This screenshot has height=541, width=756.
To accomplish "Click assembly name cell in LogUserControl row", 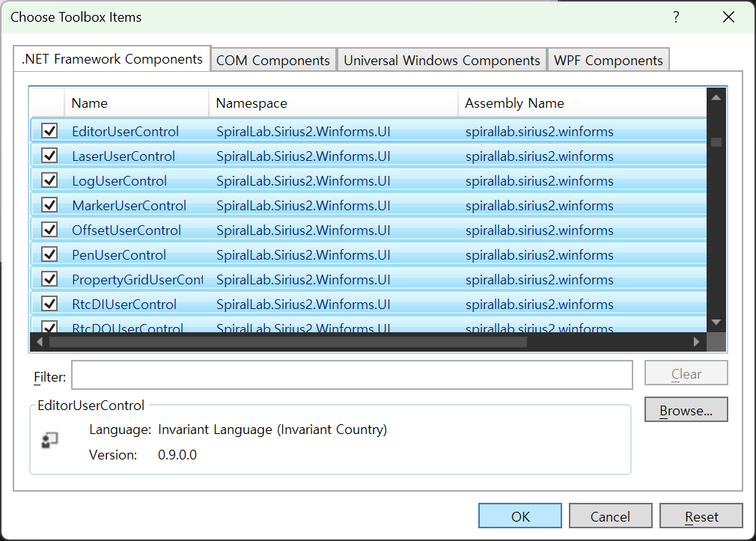I will pyautogui.click(x=539, y=180).
